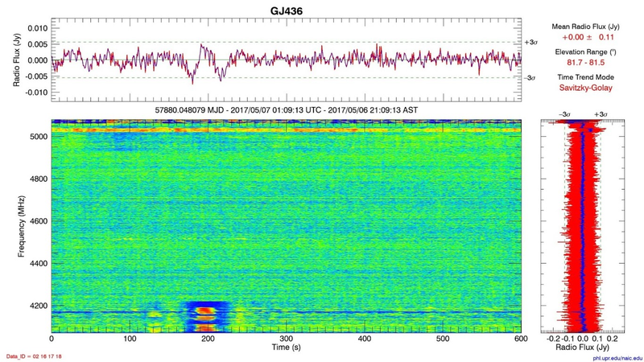Image resolution: width=644 pixels, height=362 pixels.
Task: Click the bright burst near 200 s in spectrogram
Action: point(205,316)
